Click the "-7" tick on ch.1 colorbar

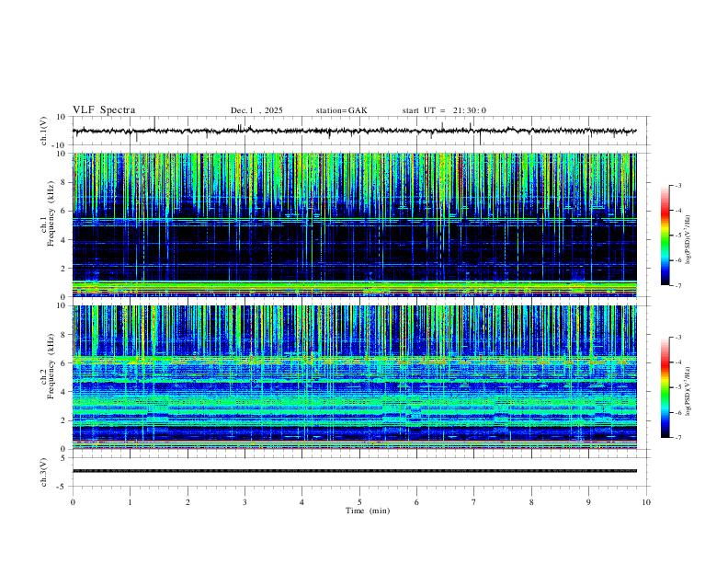point(677,286)
